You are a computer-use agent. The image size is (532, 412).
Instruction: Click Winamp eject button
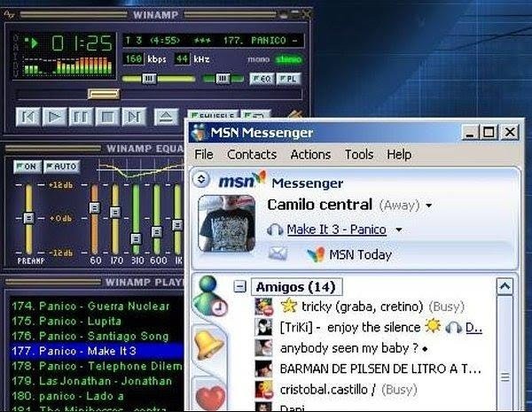pyautogui.click(x=166, y=117)
